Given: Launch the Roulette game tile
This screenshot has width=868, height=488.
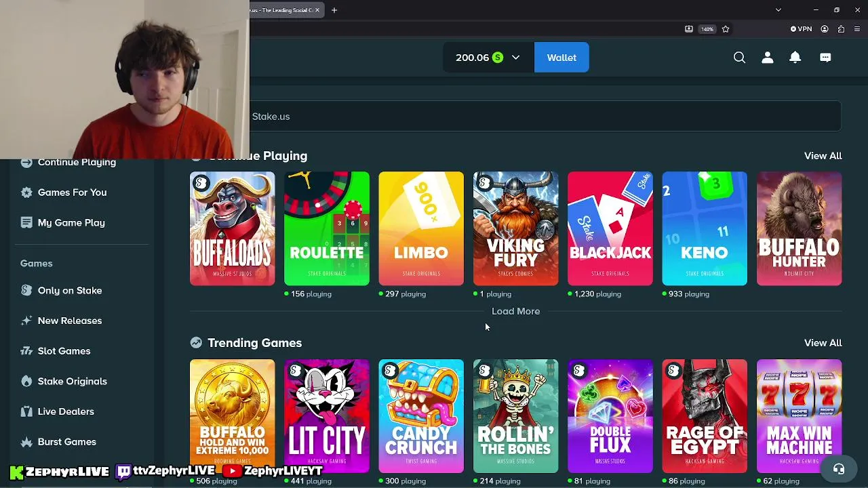Looking at the screenshot, I should pos(327,228).
